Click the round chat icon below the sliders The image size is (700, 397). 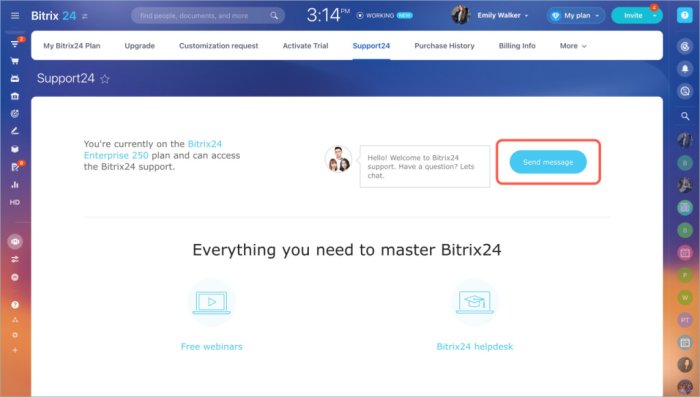pos(15,277)
